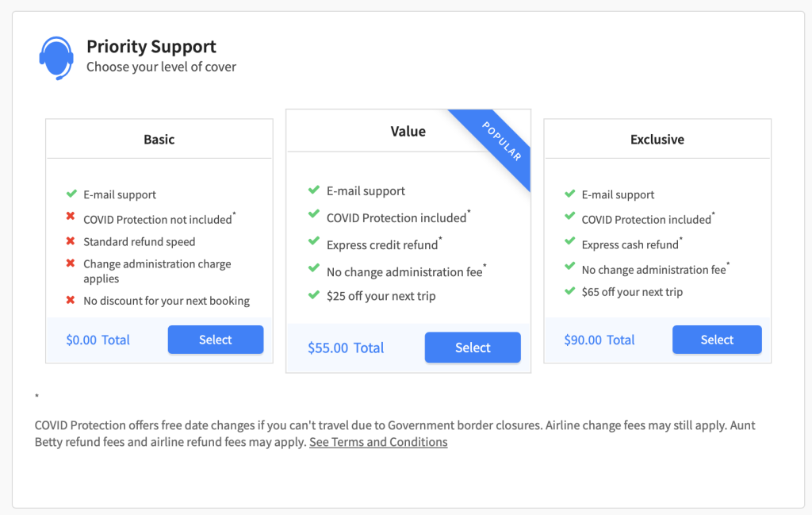Click green check next to Express credit refund
This screenshot has width=812, height=515.
[314, 240]
